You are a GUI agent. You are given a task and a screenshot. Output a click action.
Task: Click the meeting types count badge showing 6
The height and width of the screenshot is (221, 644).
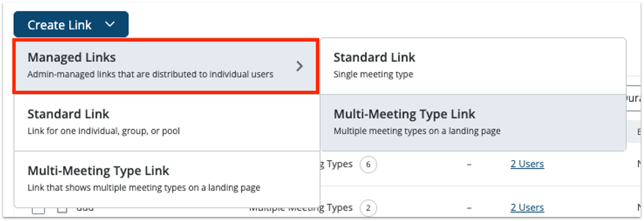point(368,165)
